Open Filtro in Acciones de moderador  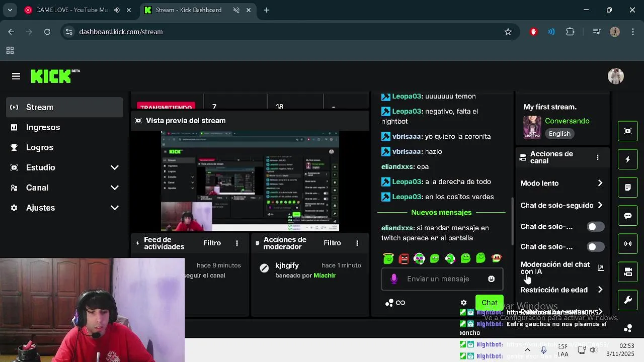[332, 243]
